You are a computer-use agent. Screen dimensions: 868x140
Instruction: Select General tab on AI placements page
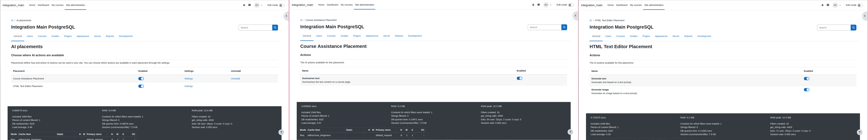[17, 36]
